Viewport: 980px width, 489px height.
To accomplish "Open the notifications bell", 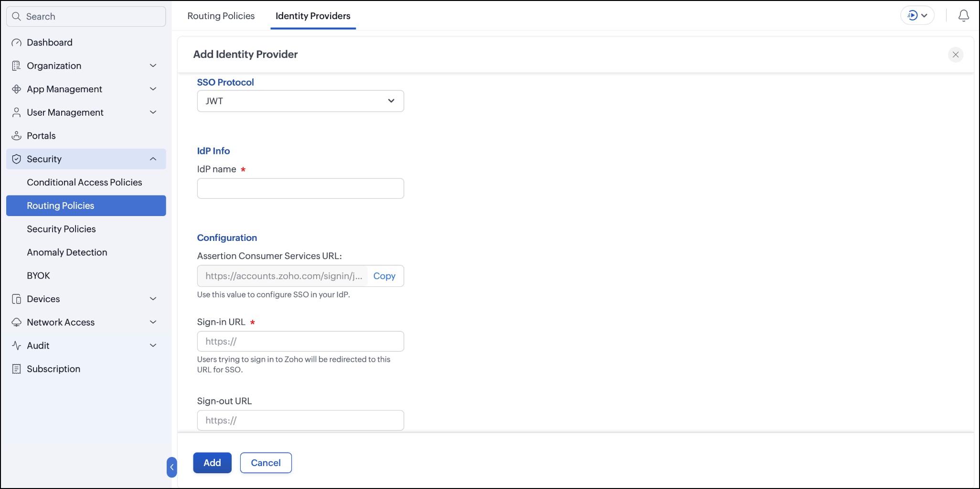I will point(964,16).
